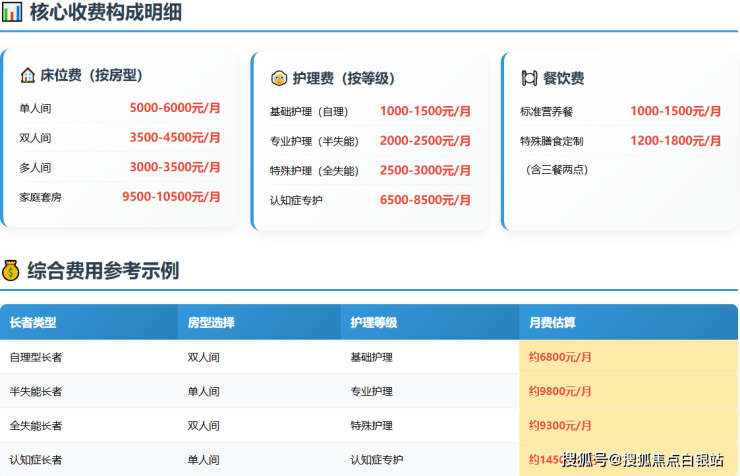Click the 护理等级 table column header
Screen dimensions: 740x476
[374, 323]
